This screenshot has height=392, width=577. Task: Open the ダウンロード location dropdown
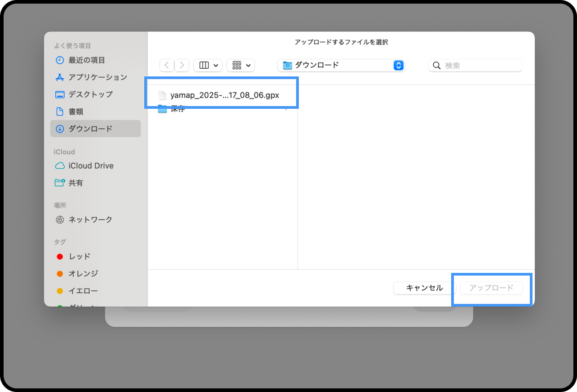coord(341,65)
